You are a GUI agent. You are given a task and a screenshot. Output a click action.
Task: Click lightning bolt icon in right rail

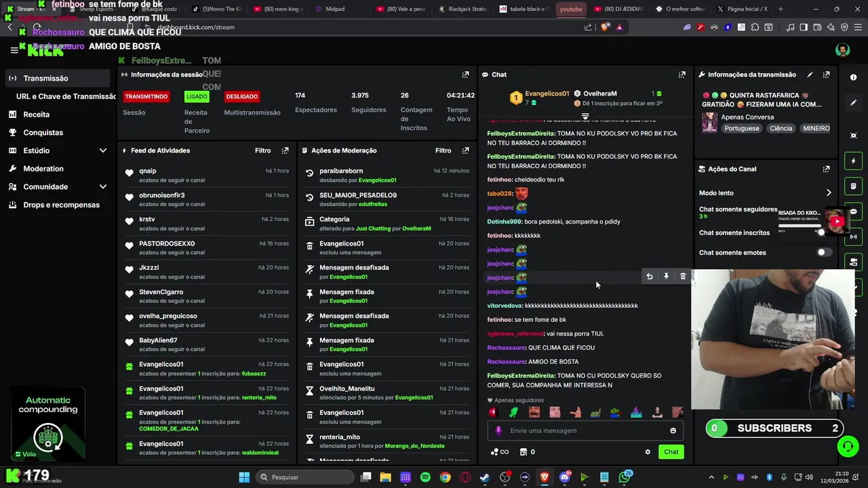(x=854, y=161)
